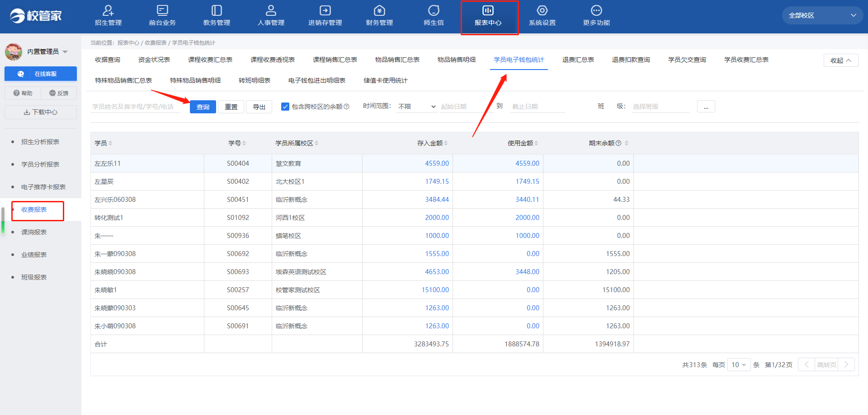
Task: Click 存入金额 4559.00 for 左左乐11
Action: coord(437,163)
